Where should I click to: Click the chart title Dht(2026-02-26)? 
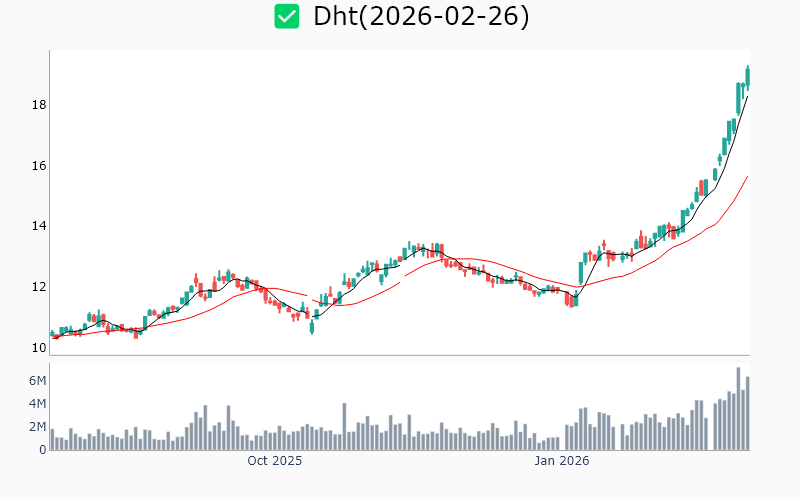coord(421,16)
